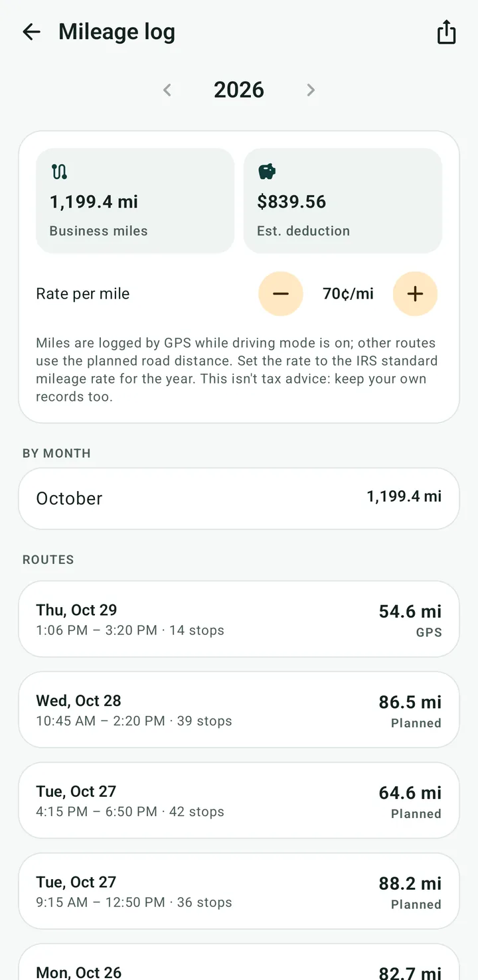Open the Mon, Oct 26 route entry
Screen dimensions: 478x980
coord(239,962)
